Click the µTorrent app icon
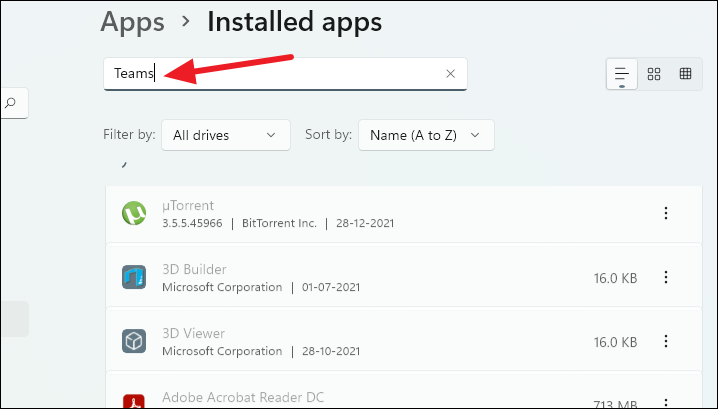Screen dimensions: 718x409 (x=134, y=213)
